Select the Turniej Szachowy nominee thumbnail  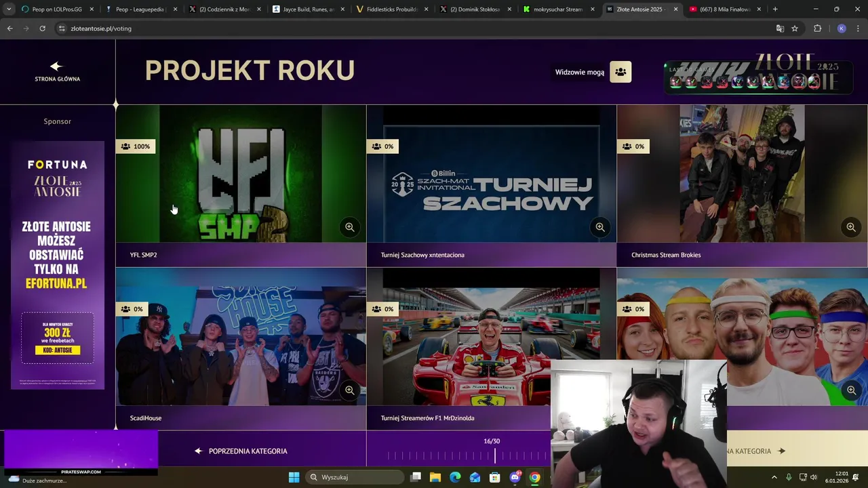pyautogui.click(x=492, y=174)
